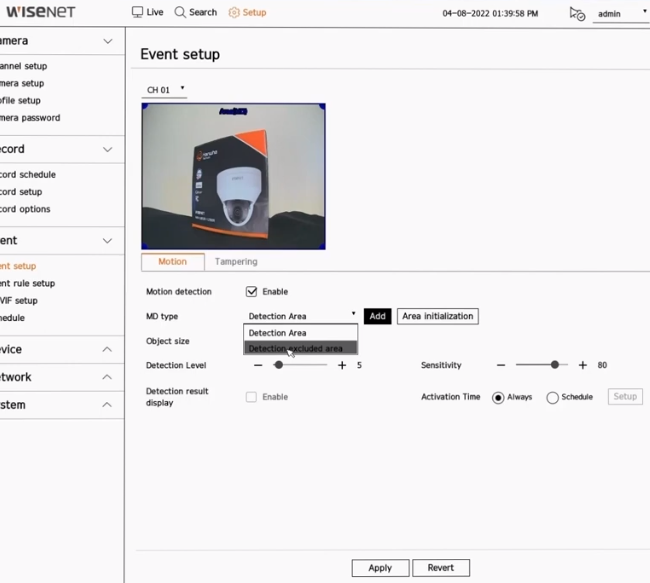Switch to the Tampering tab

tap(236, 262)
